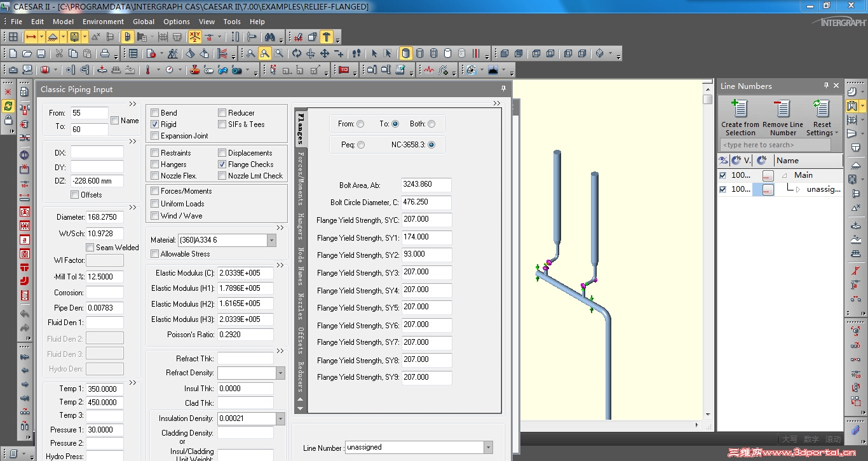Click the Bolt Circle Diameter field

(426, 203)
